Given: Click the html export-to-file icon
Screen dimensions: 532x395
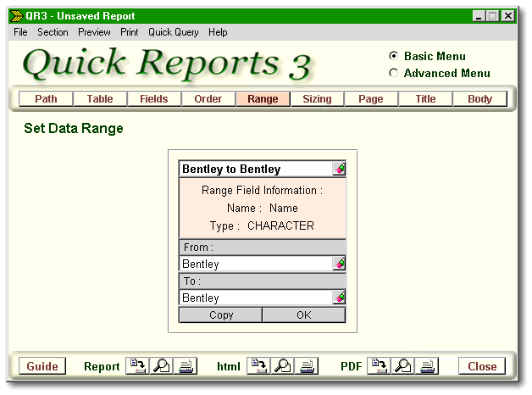Looking at the screenshot, I should point(258,366).
